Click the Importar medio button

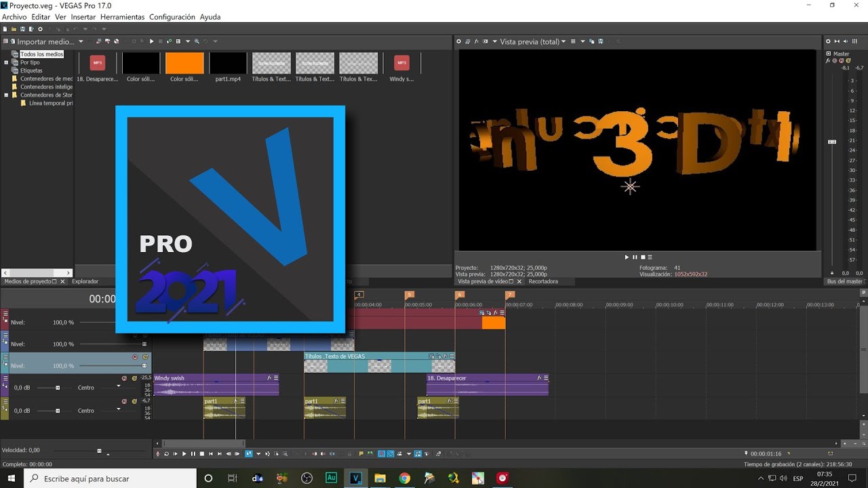click(42, 41)
